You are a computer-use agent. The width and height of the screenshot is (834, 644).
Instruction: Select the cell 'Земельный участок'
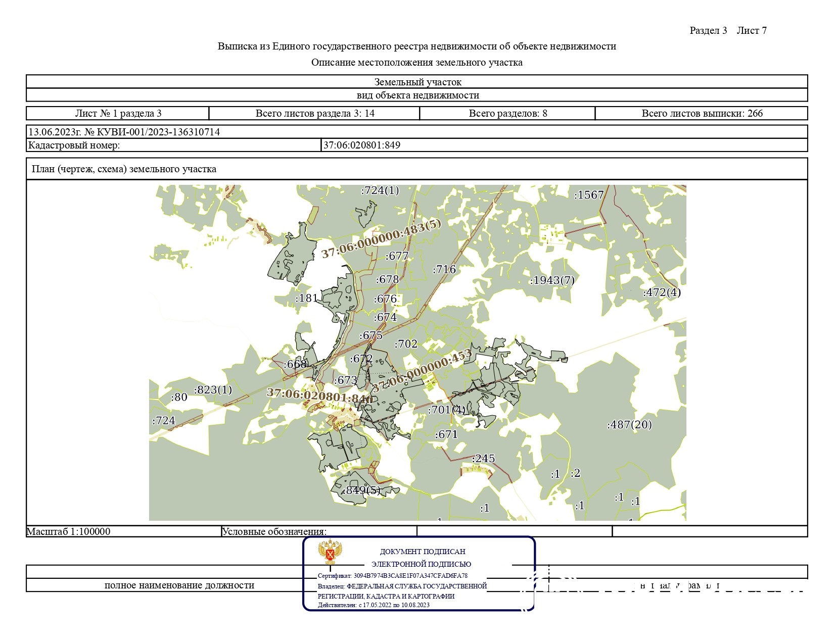coord(417,82)
